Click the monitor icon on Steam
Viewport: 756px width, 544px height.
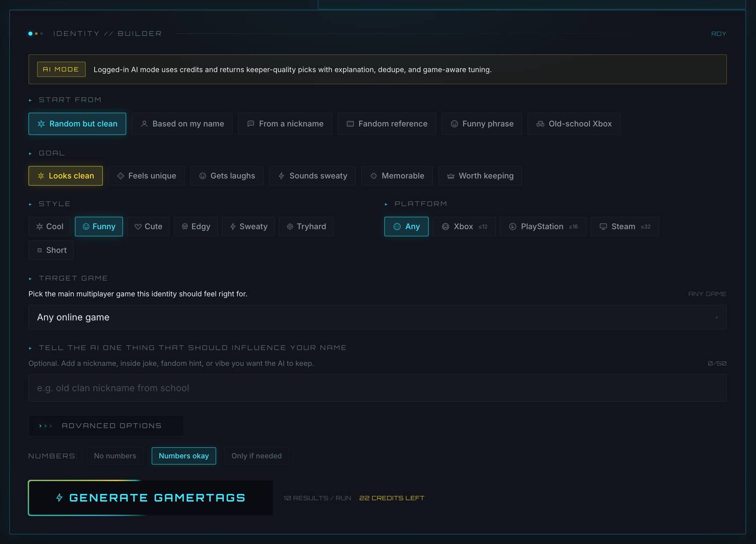click(603, 227)
